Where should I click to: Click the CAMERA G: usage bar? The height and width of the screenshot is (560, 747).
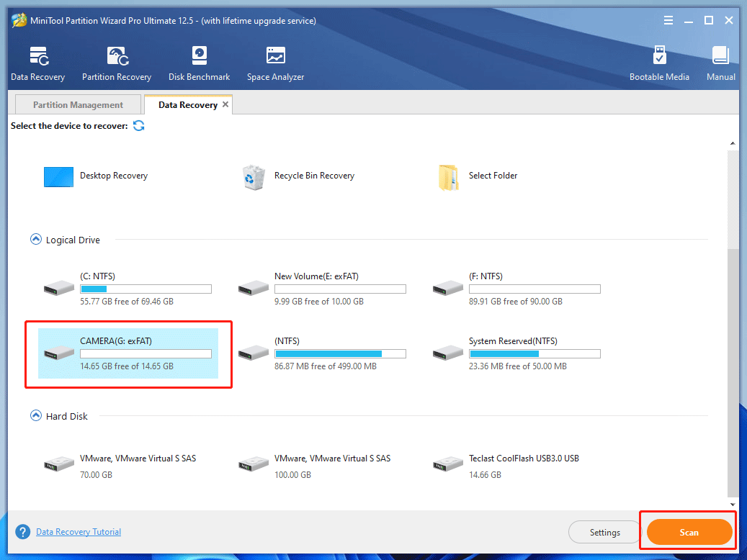click(x=146, y=354)
